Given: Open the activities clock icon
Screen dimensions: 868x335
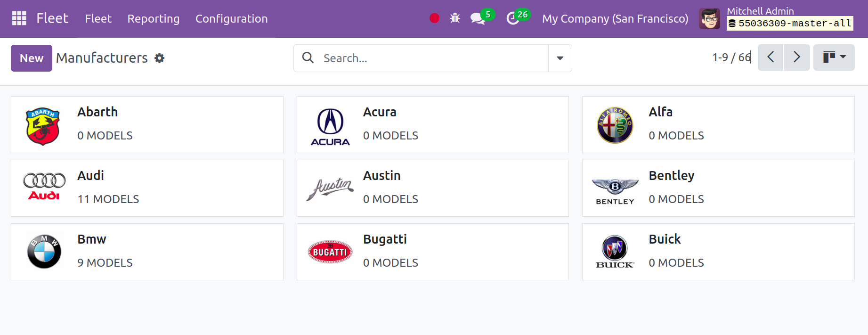Looking at the screenshot, I should tap(512, 19).
